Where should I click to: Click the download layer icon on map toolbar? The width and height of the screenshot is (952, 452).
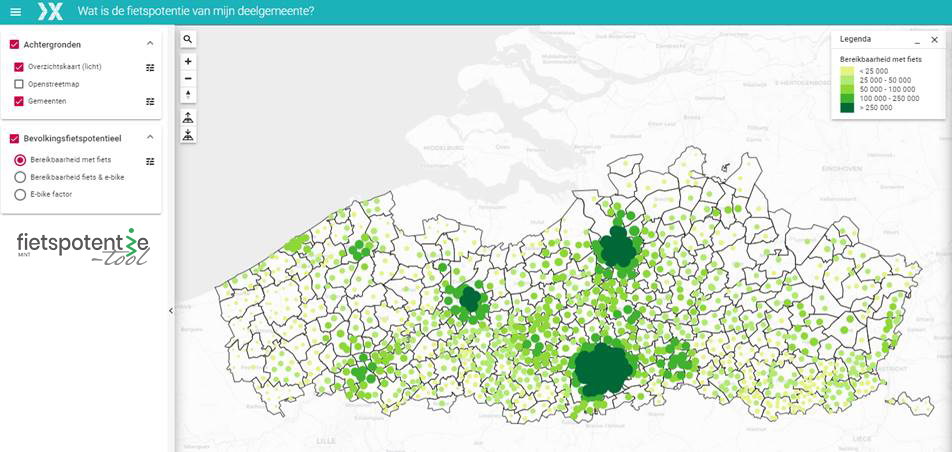[x=188, y=135]
